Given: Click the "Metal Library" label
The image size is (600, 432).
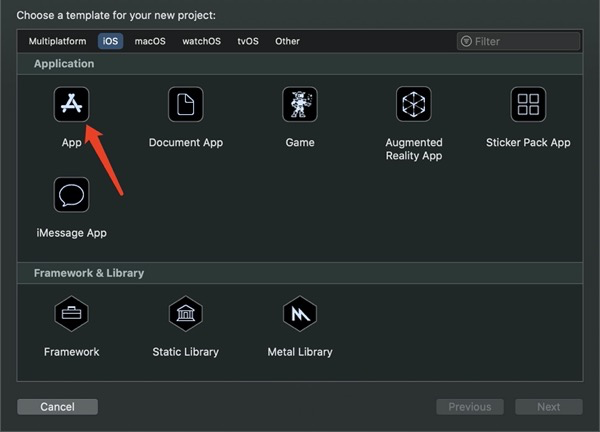Looking at the screenshot, I should coord(300,352).
